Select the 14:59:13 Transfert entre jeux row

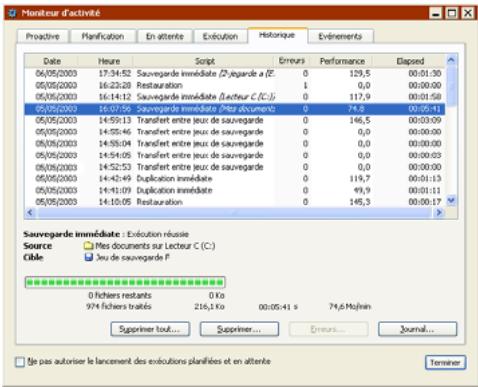coord(235,120)
